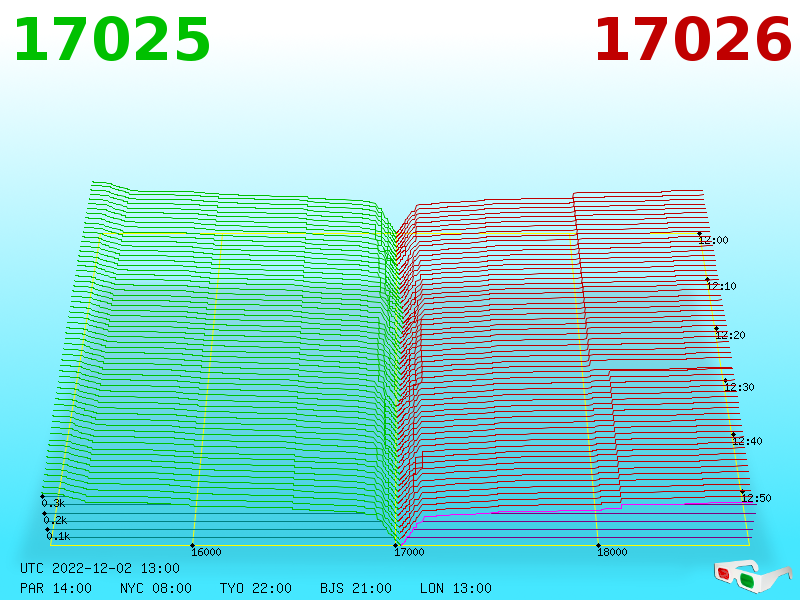Click the NYC 08:00 clock text

156,588
